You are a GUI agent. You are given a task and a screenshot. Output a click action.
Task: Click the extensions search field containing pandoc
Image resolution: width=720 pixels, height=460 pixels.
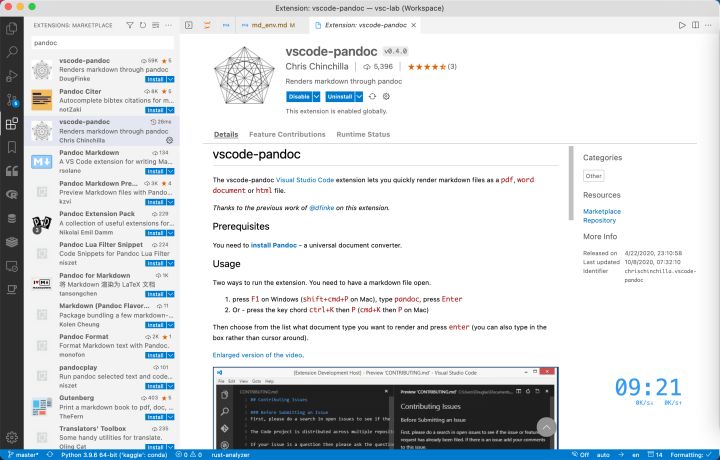(x=102, y=43)
